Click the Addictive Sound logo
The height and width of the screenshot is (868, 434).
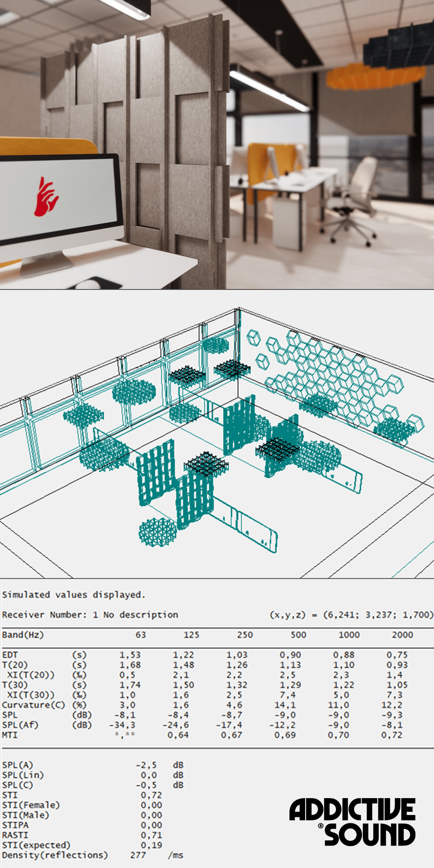pyautogui.click(x=352, y=822)
